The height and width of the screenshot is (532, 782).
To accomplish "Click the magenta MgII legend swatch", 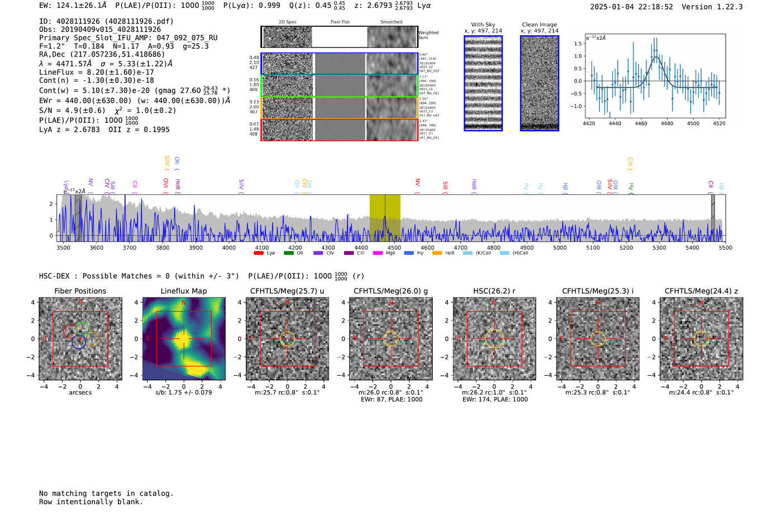I will coord(378,253).
